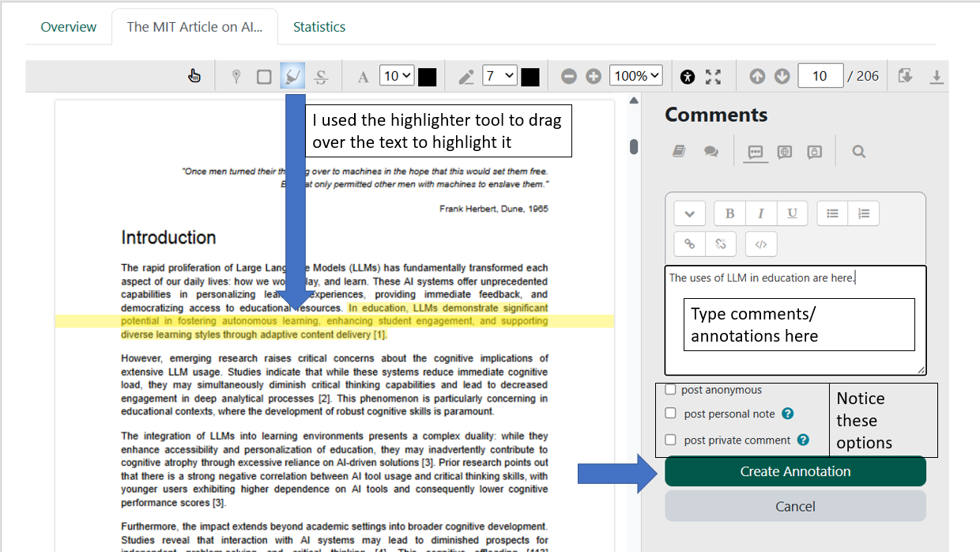Click the black text color swatch
This screenshot has width=980, height=552.
pos(428,75)
